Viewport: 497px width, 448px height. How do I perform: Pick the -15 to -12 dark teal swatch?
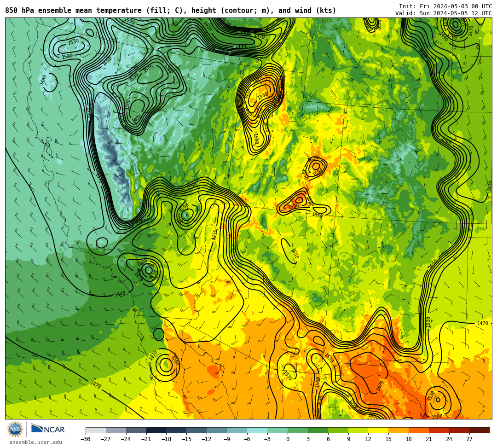click(197, 430)
